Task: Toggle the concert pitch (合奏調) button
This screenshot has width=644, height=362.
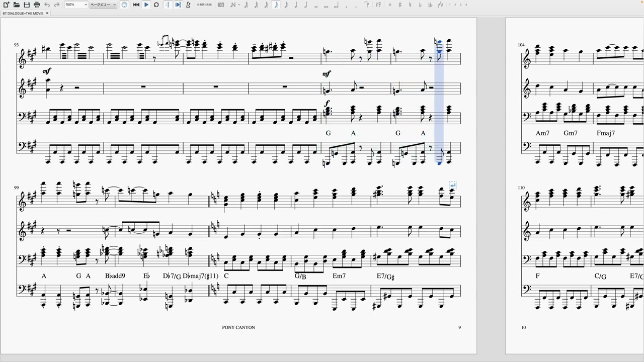Action: (204, 5)
